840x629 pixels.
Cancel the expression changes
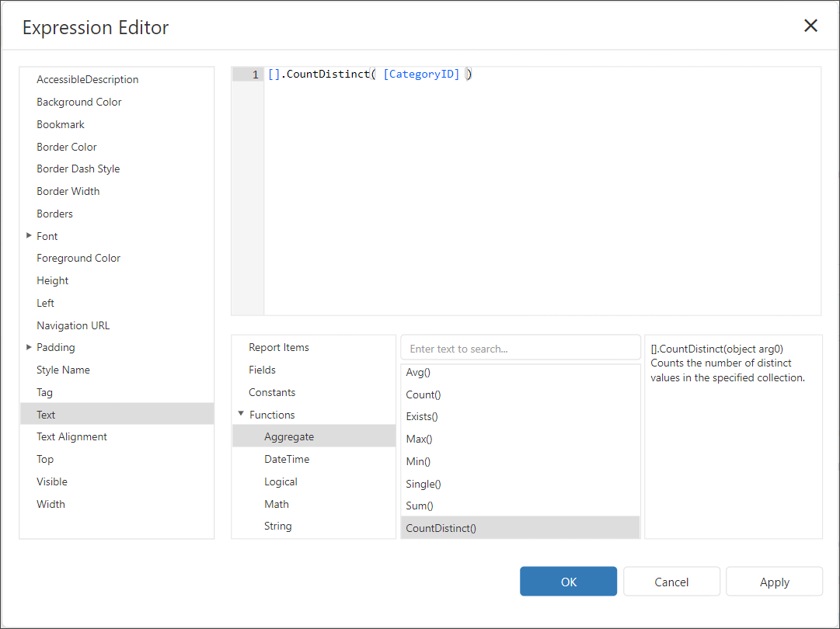(x=671, y=582)
